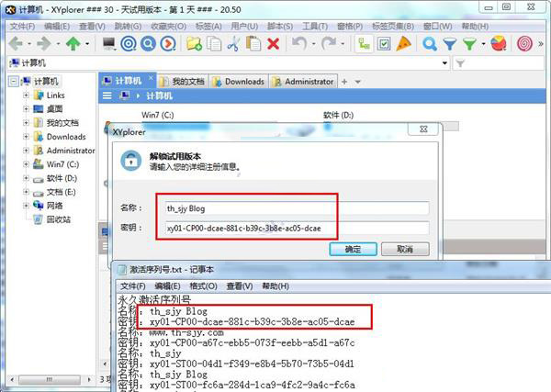Click the Cut scissors icon
This screenshot has height=392, width=551.
(233, 44)
